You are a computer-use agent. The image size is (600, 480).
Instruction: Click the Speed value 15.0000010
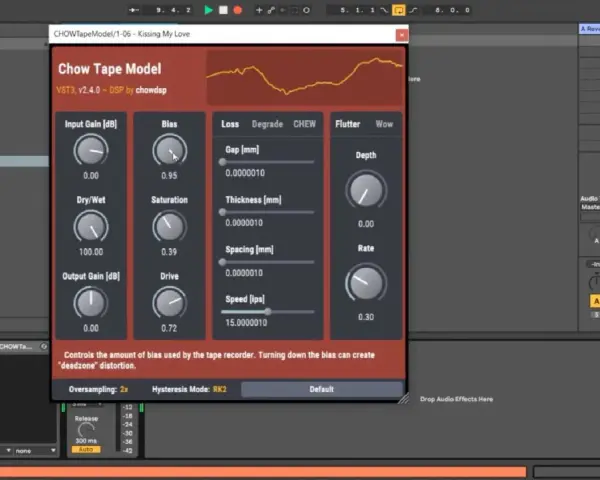[246, 323]
